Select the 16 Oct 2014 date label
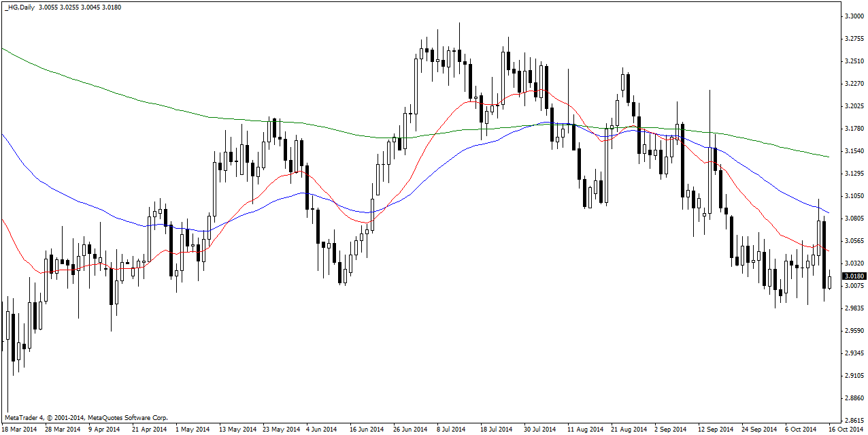The image size is (868, 435). 846,430
